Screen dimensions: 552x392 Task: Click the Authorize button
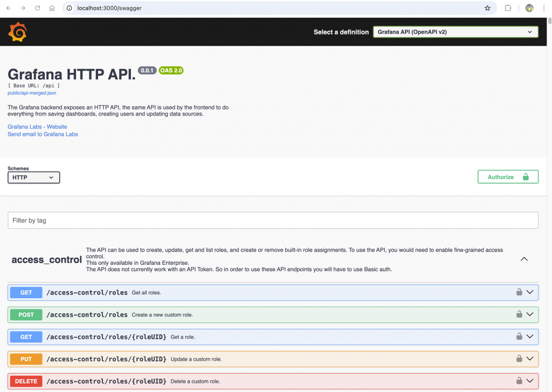[508, 177]
